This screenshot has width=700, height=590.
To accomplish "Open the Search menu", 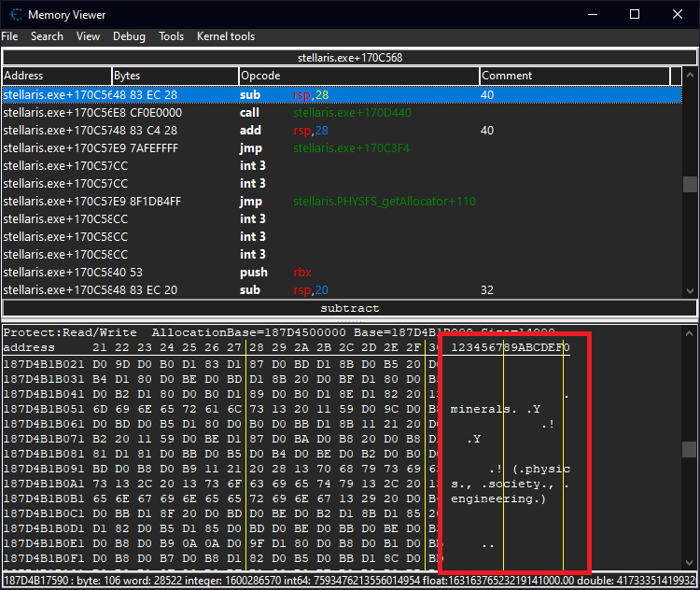I will (47, 36).
